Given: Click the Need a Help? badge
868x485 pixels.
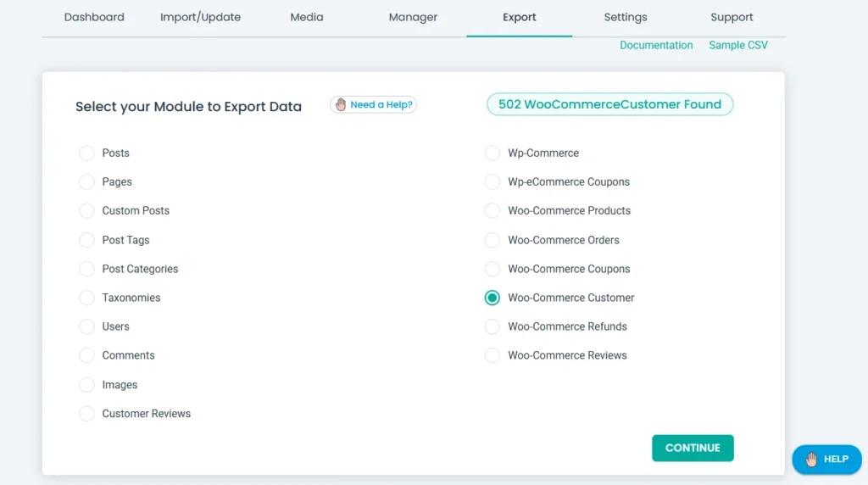Looking at the screenshot, I should tap(373, 105).
